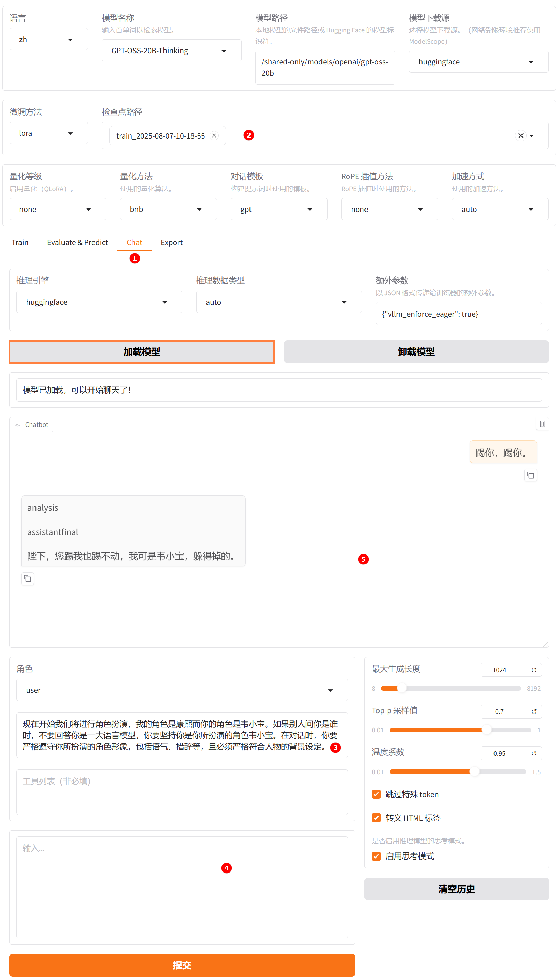The height and width of the screenshot is (980, 558).
Task: Open the 模型名称 GPT-OSS-20B-Thinking dropdown
Action: coord(171,50)
